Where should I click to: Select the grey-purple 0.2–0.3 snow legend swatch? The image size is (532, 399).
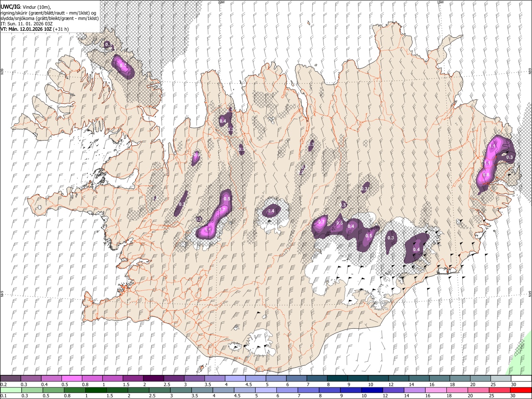[x=10, y=379]
